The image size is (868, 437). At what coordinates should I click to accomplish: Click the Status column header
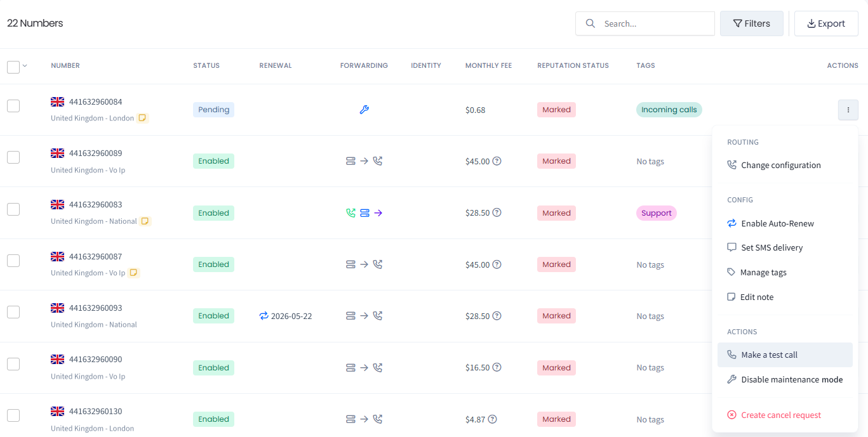(206, 65)
